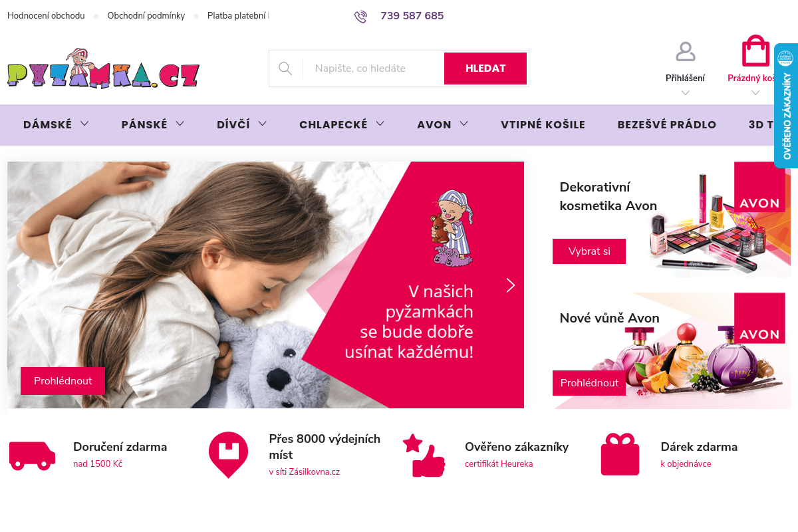The height and width of the screenshot is (532, 798).
Task: Advance the banner with the right arrow
Action: click(511, 285)
